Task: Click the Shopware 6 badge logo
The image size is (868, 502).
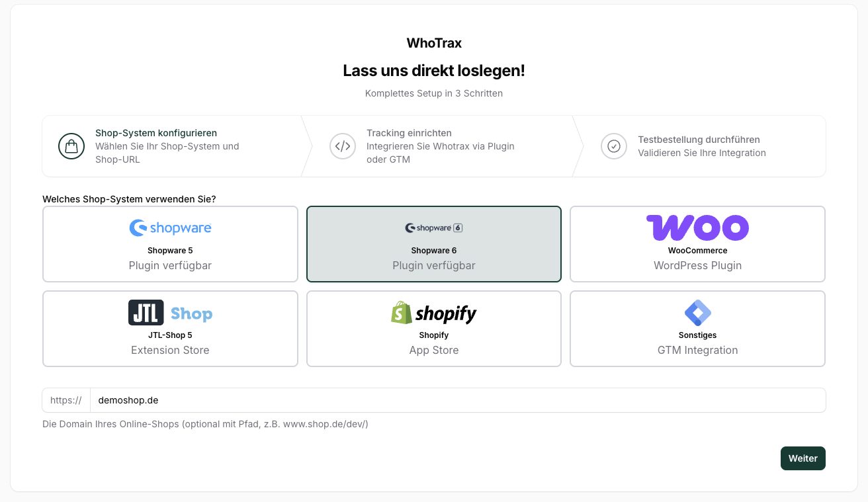Action: pos(433,227)
